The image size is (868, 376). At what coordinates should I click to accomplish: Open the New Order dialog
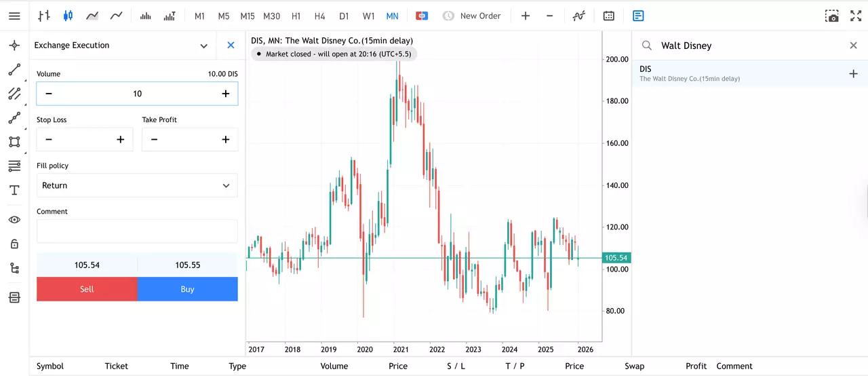(472, 16)
